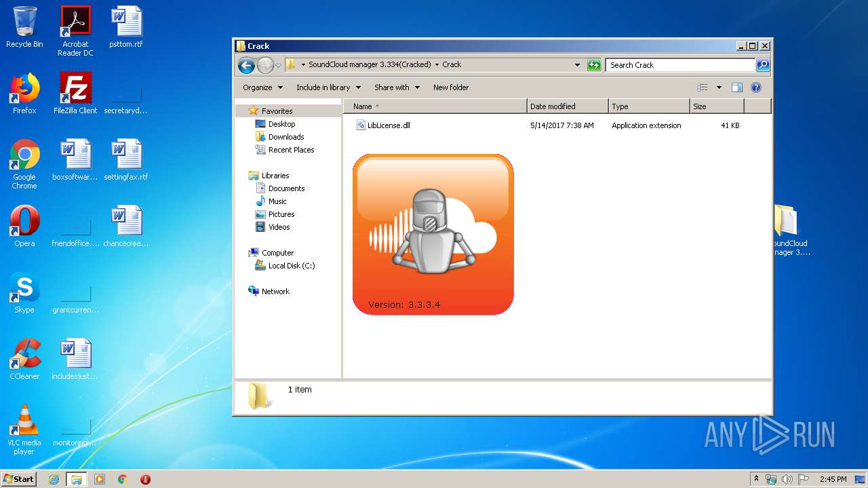Select Desktop under Favorites
868x488 pixels.
(x=281, y=124)
